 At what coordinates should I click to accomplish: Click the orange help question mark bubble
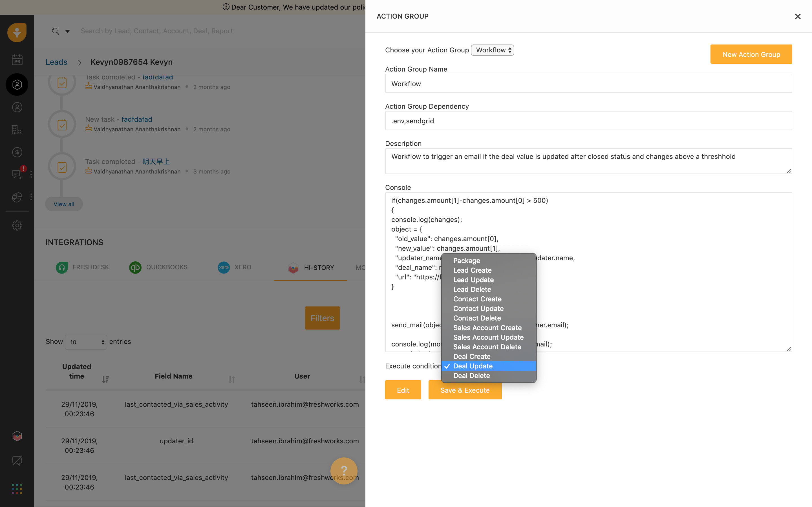344,470
